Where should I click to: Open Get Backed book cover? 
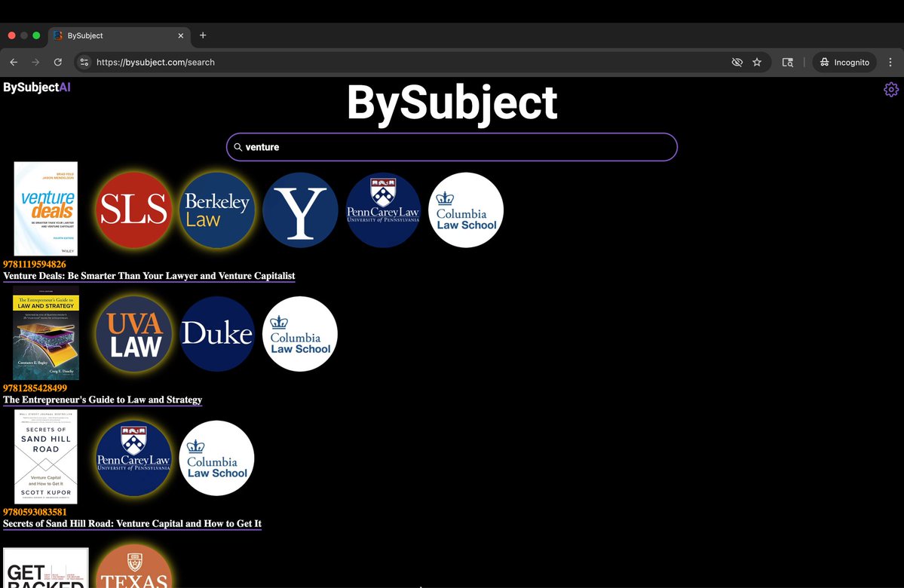click(46, 568)
